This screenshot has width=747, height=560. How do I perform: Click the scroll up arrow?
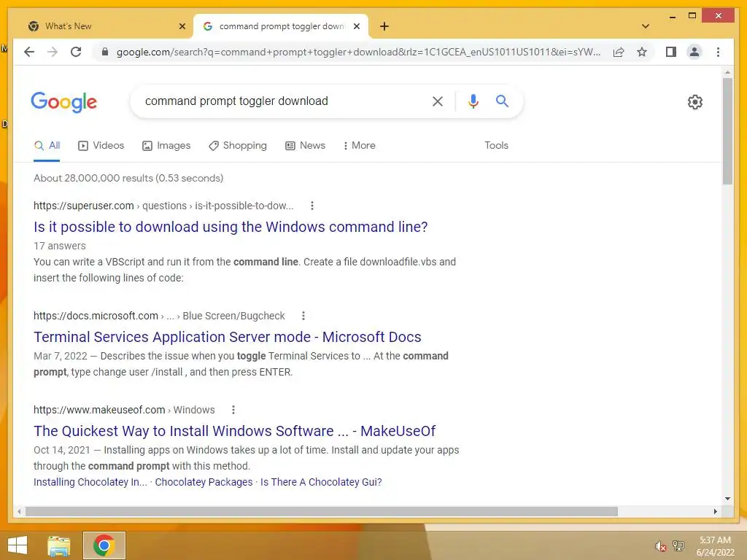727,72
